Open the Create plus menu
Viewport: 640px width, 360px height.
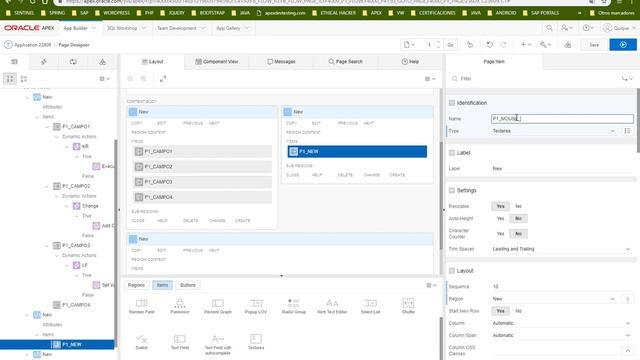pos(525,44)
